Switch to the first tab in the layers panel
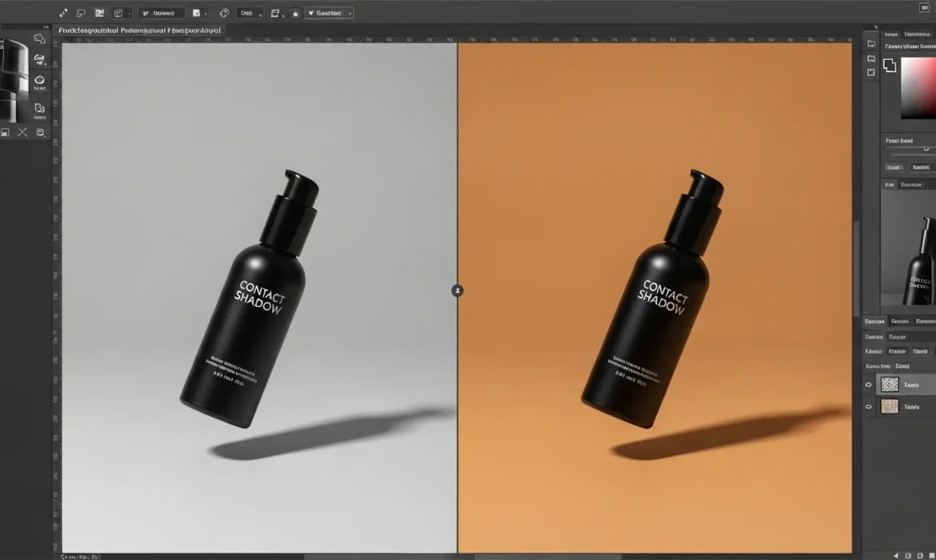This screenshot has height=560, width=936. point(876,321)
